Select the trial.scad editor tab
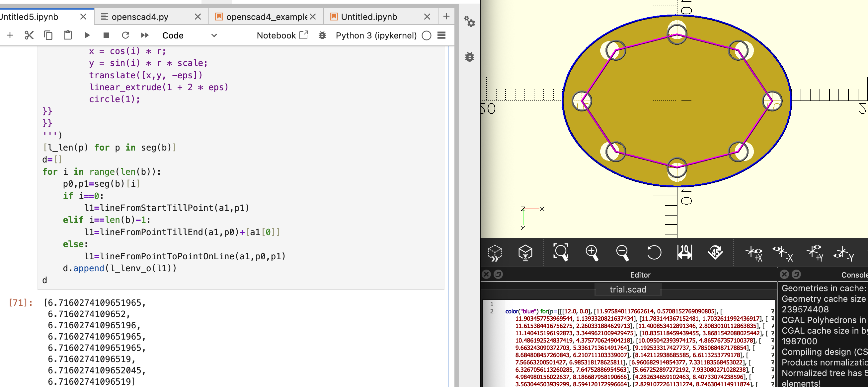The height and width of the screenshot is (387, 868). 628,290
